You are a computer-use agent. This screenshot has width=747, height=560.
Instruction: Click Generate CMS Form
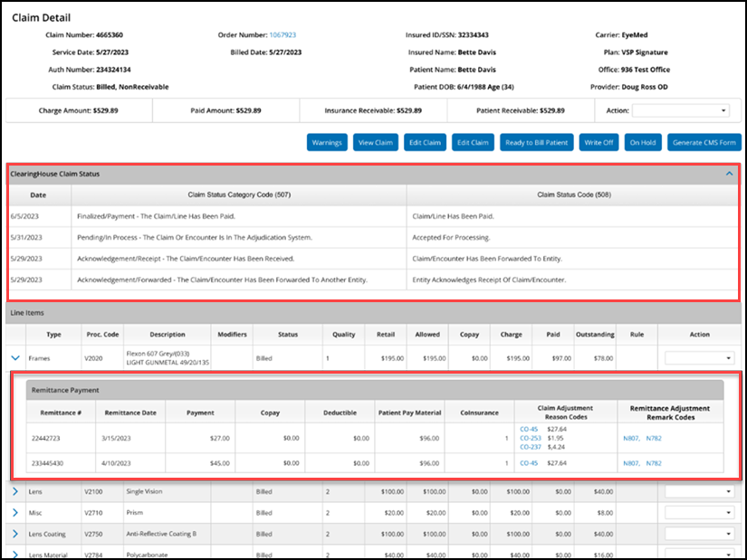704,142
